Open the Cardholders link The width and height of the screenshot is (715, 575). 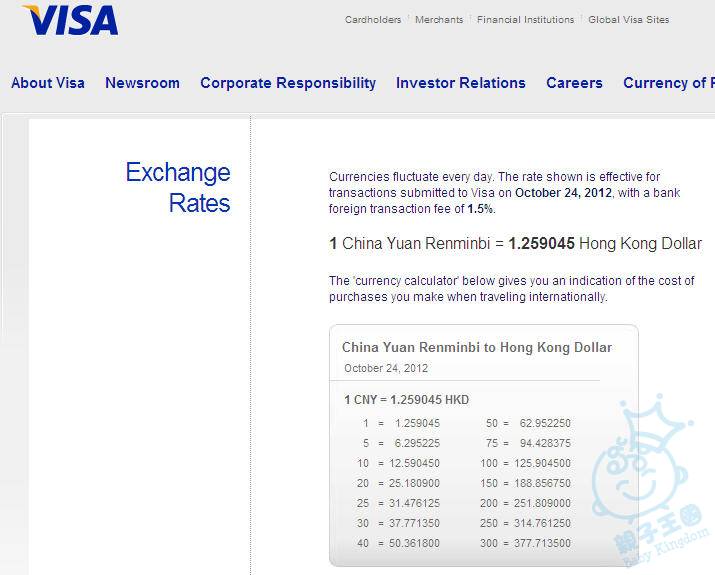373,20
